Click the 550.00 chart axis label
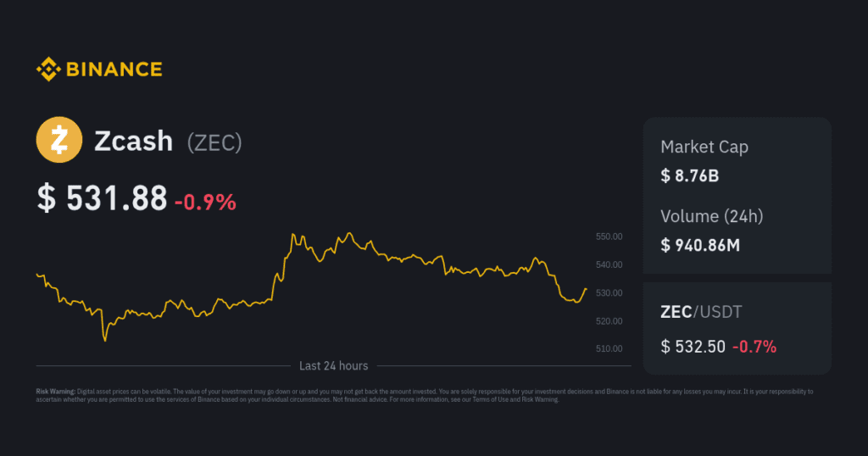 tap(609, 236)
